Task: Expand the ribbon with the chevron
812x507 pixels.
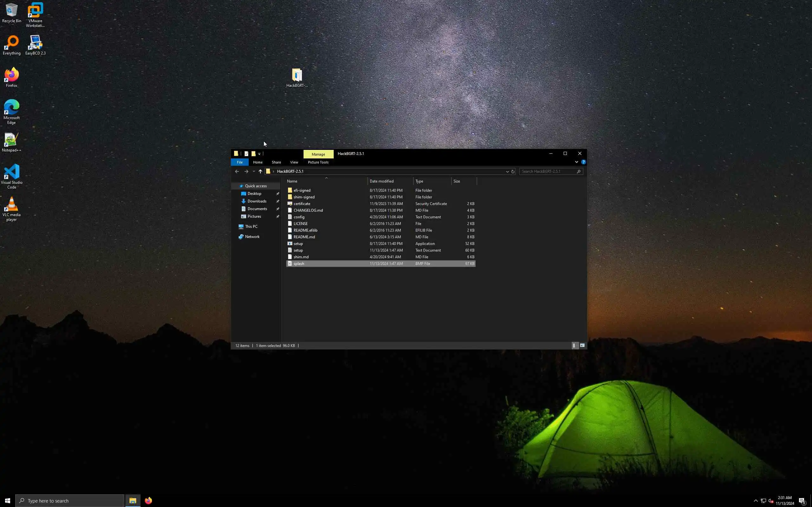Action: (x=576, y=162)
